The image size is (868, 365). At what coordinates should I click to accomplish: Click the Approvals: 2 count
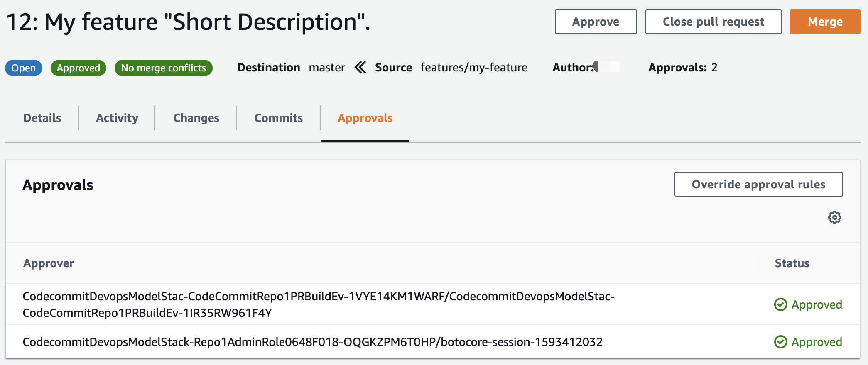pos(683,67)
